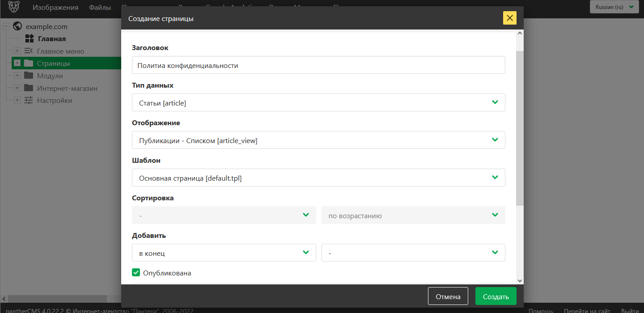
Task: Open the Изображения menu
Action: [55, 8]
